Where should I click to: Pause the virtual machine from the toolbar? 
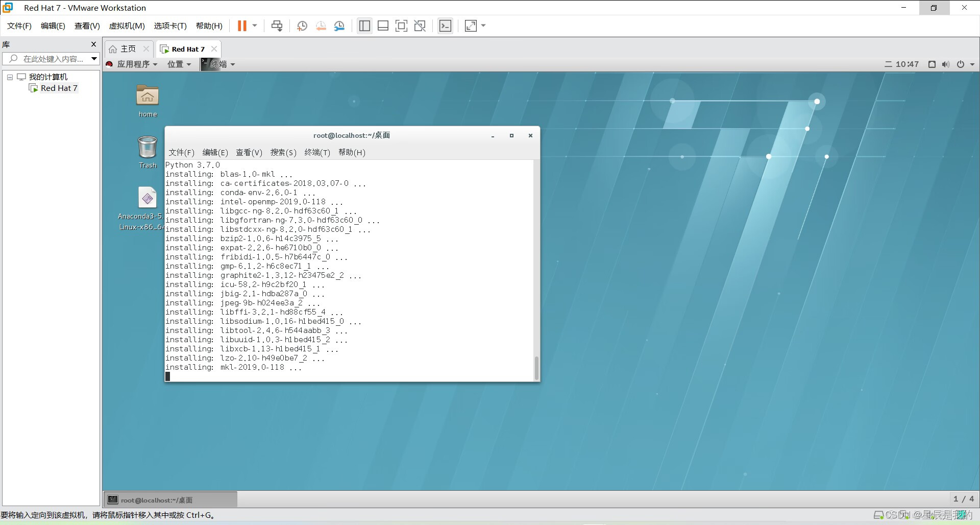click(242, 26)
